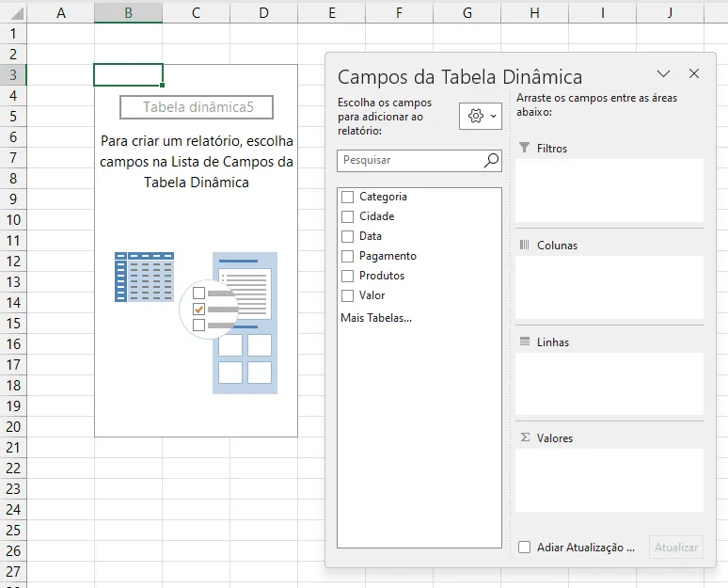The height and width of the screenshot is (588, 728).
Task: Close the Campos da Tabela Dinâmica pane
Action: [x=694, y=73]
